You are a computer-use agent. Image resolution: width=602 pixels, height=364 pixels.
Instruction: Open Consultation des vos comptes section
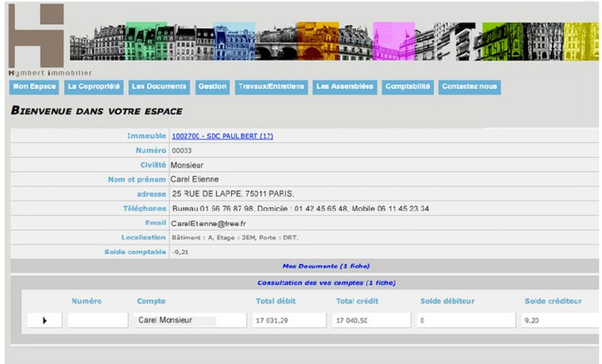tap(326, 283)
